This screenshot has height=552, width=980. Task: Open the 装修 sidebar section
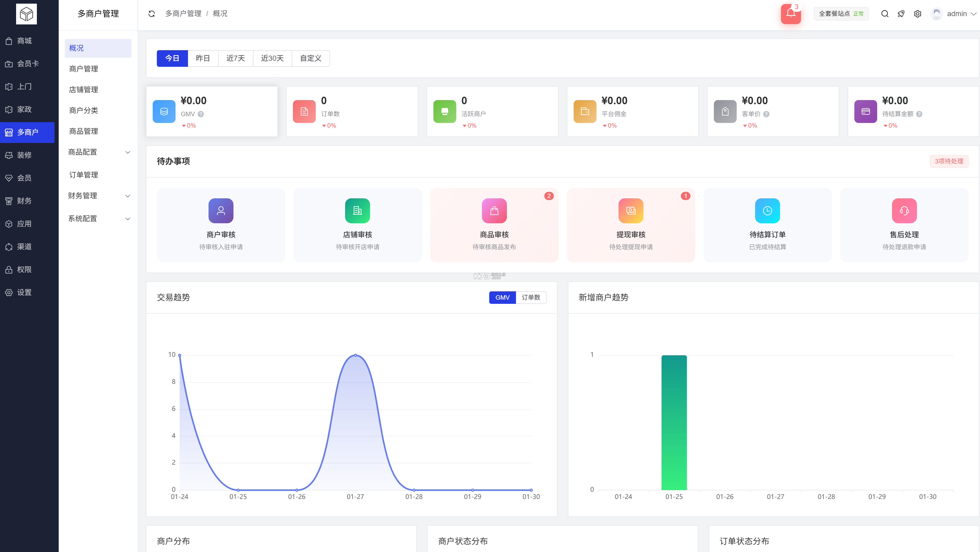click(x=27, y=155)
